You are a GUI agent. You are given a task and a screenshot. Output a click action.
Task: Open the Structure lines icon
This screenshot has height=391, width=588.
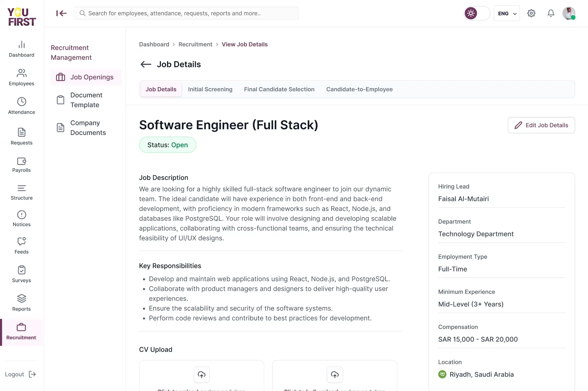coord(21,188)
